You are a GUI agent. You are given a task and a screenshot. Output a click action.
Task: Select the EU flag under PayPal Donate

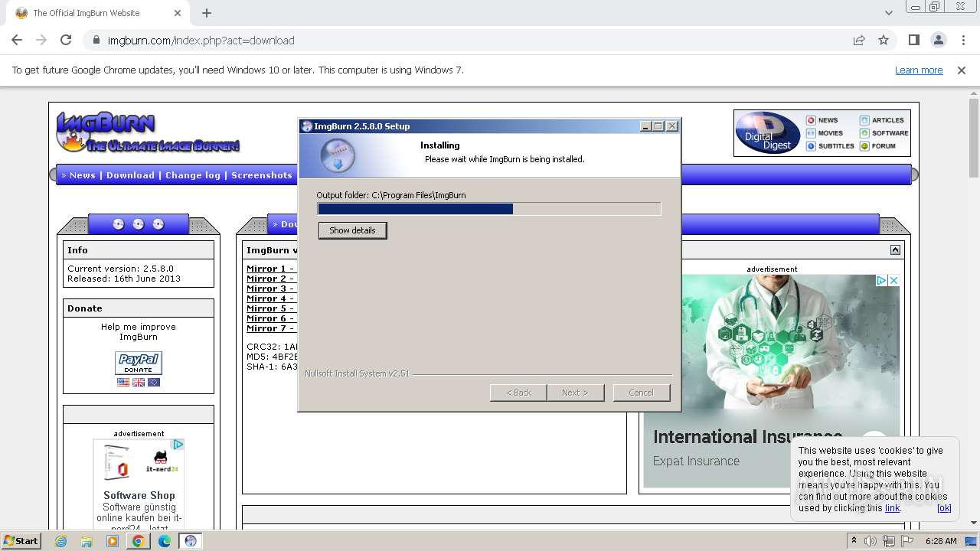tap(154, 382)
